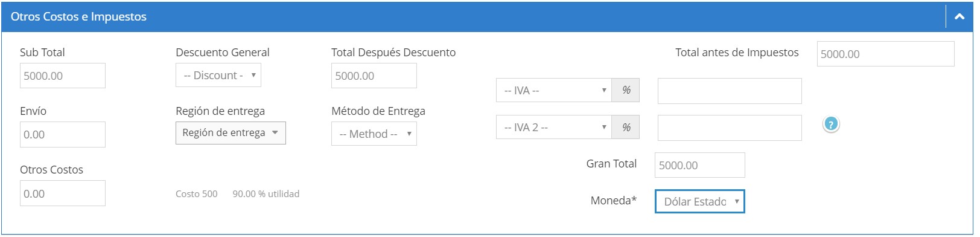Open the Método de Entrega method dropdown
This screenshot has height=237, width=980.
pyautogui.click(x=374, y=134)
